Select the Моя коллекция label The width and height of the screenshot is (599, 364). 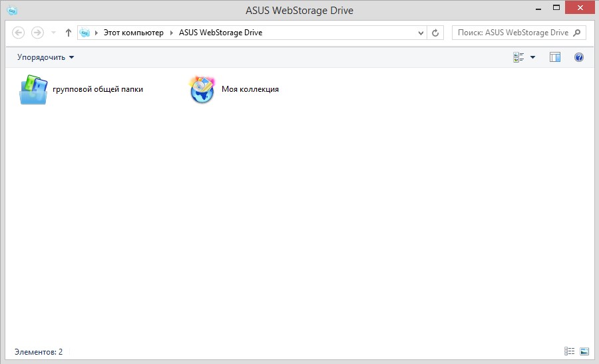(x=250, y=89)
